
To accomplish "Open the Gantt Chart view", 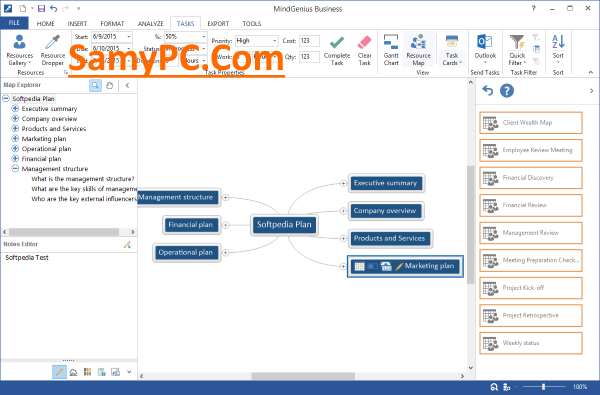I will tap(391, 49).
